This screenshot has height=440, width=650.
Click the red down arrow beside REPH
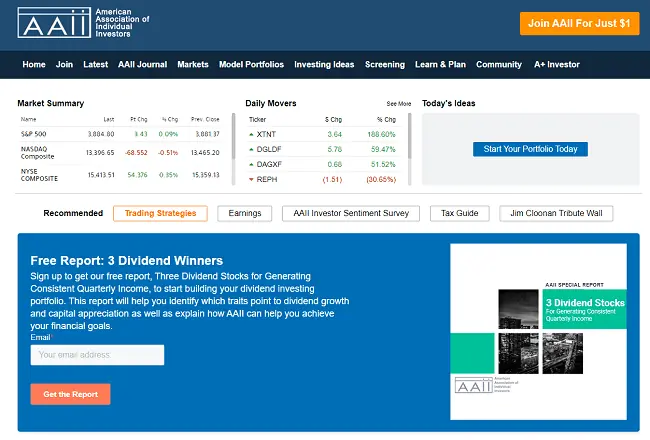click(x=251, y=179)
